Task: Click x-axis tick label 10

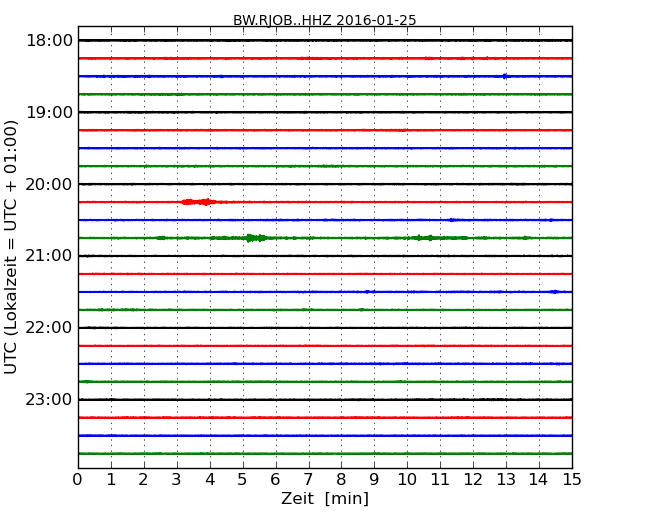Action: click(x=407, y=480)
